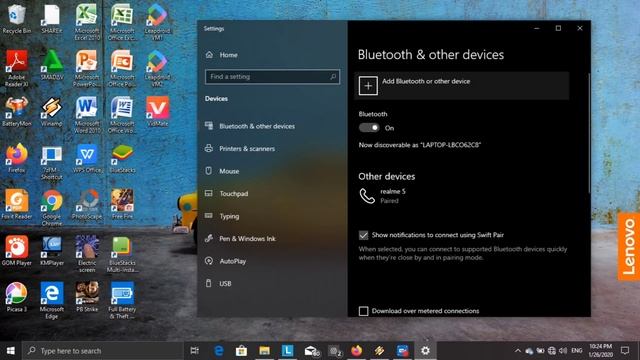Open the volume control in tray

[563, 351]
